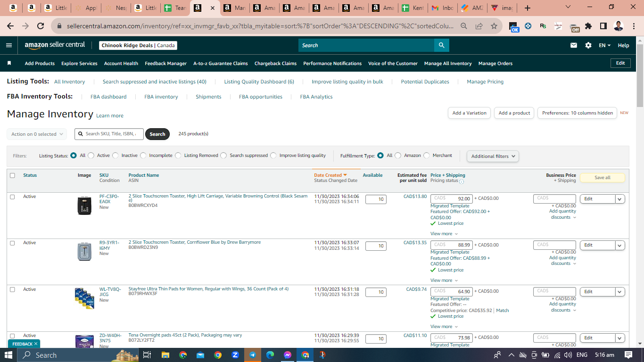The width and height of the screenshot is (644, 362).
Task: Open the Action on 0 selected dropdown
Action: pyautogui.click(x=37, y=134)
